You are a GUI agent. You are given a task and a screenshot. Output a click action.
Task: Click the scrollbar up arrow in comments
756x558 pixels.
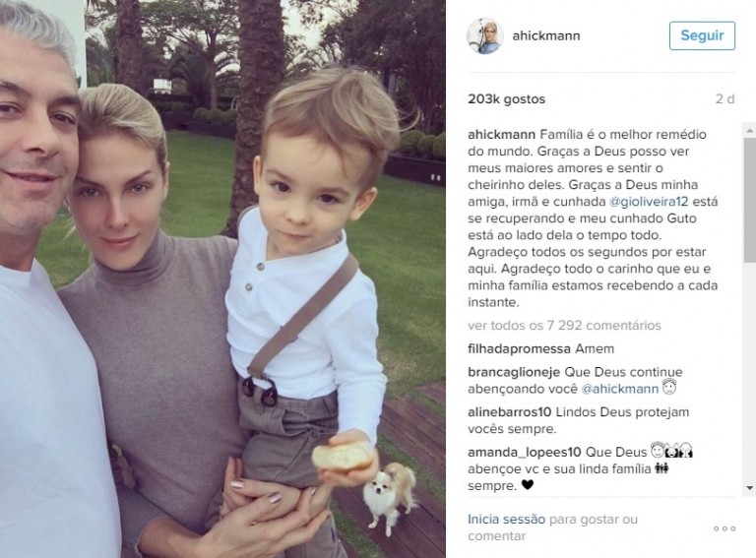[750, 130]
